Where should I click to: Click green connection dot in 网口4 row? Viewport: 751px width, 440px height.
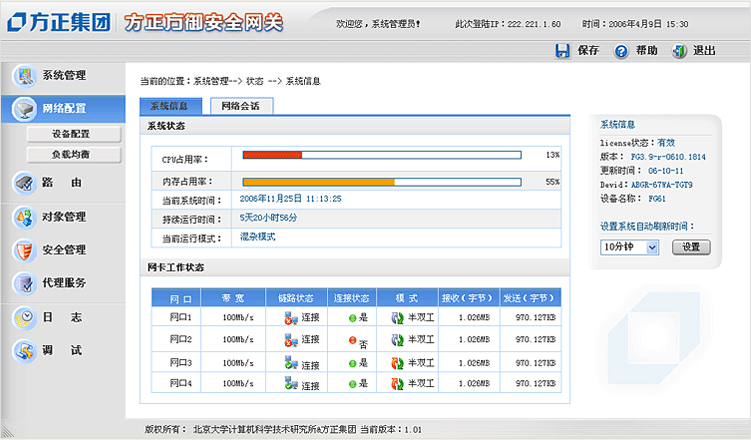pyautogui.click(x=353, y=384)
